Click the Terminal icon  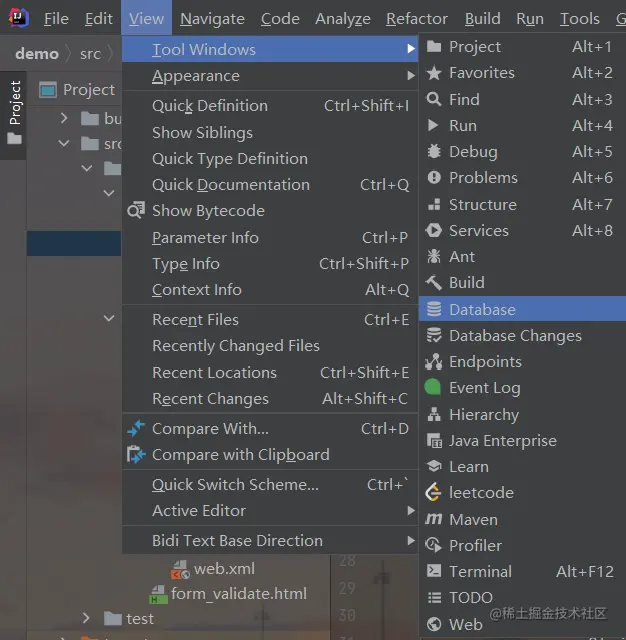click(x=434, y=571)
